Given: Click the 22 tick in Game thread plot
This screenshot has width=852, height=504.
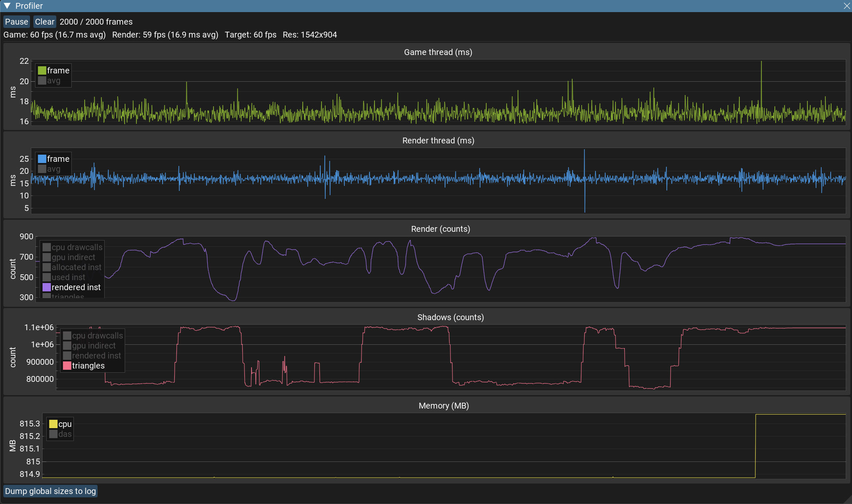Looking at the screenshot, I should (x=24, y=61).
